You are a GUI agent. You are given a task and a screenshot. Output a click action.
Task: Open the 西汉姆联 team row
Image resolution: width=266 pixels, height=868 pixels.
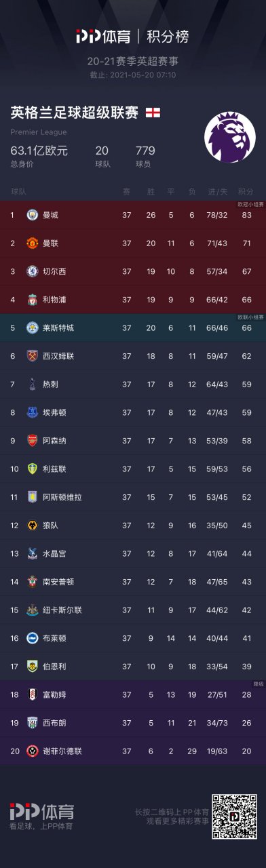point(133,356)
